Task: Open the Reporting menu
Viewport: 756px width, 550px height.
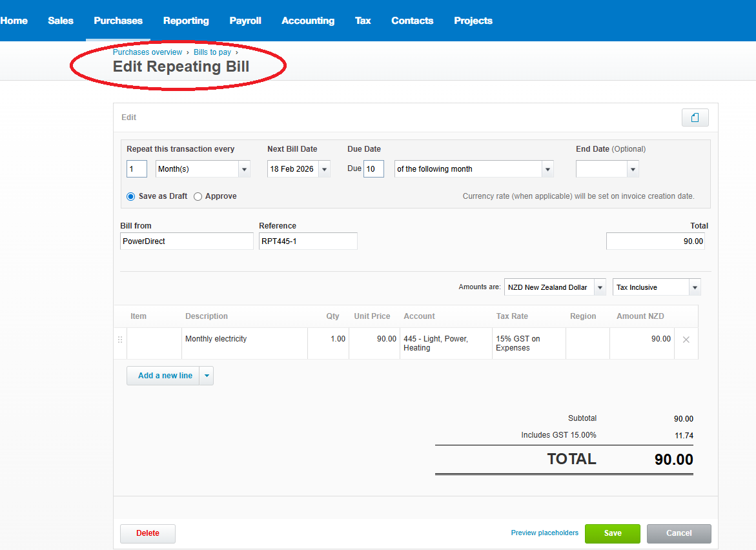Action: (186, 21)
